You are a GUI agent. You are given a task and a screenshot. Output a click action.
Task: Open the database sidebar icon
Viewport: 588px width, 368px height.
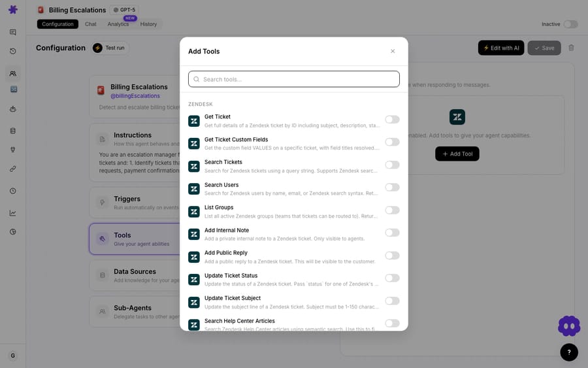tap(13, 131)
